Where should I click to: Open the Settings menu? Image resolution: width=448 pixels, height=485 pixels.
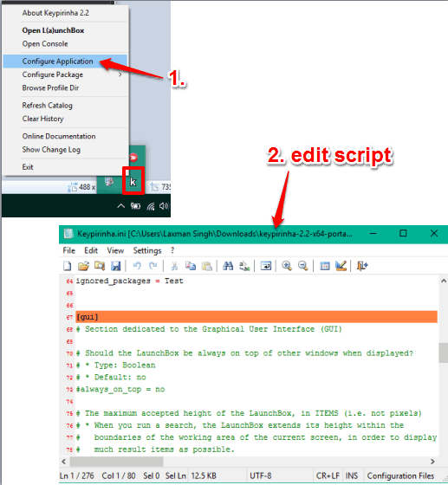147,250
